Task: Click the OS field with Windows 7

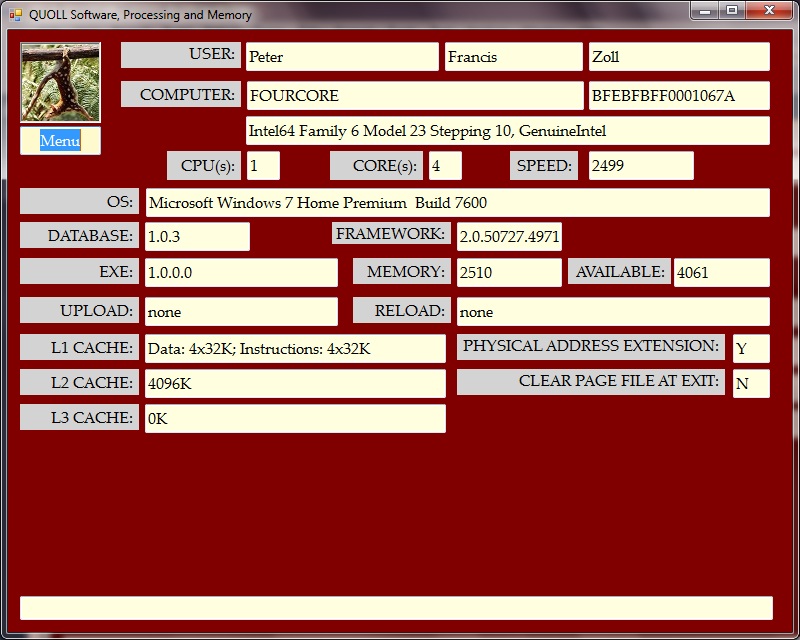Action: coord(457,203)
